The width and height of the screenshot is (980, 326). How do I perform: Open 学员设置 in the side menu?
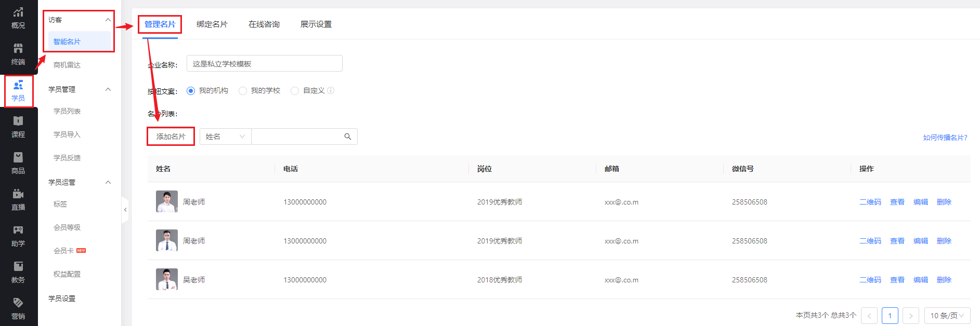point(62,298)
